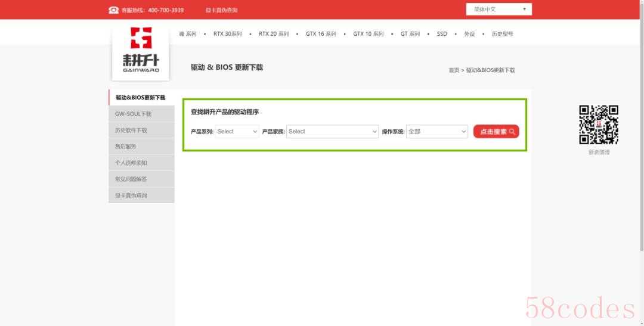Go to 售后服务 in the sidebar
The width and height of the screenshot is (644, 326).
click(x=125, y=147)
